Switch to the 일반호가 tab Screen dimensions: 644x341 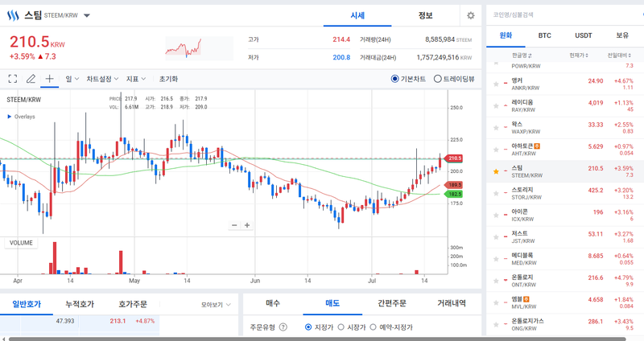(x=27, y=304)
